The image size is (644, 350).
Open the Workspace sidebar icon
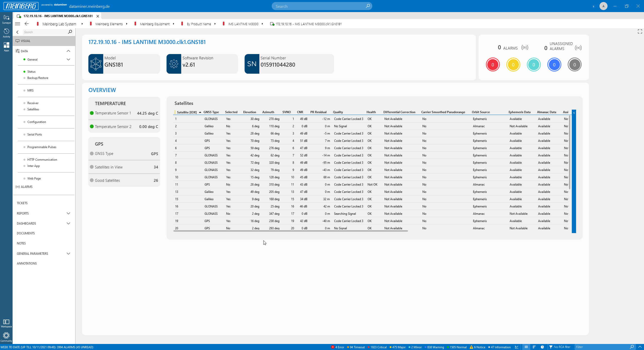(6, 323)
